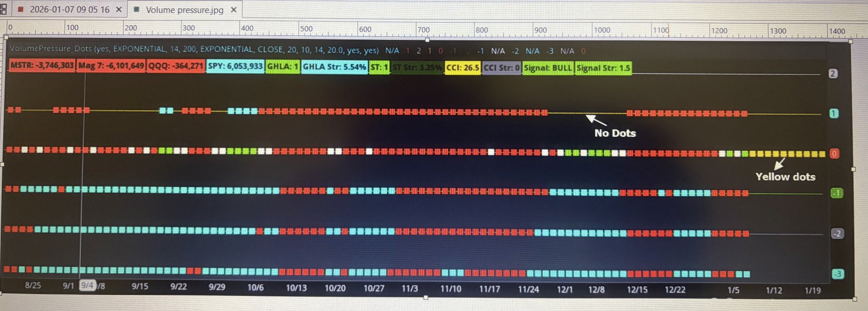Click the SPY: 6,053,933 cyan label

tap(235, 66)
